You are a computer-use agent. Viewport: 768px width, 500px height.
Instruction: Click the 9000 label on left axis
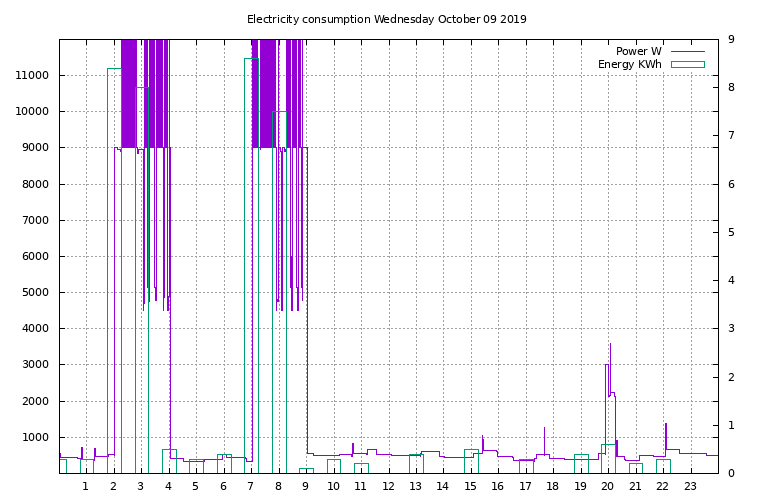click(35, 148)
